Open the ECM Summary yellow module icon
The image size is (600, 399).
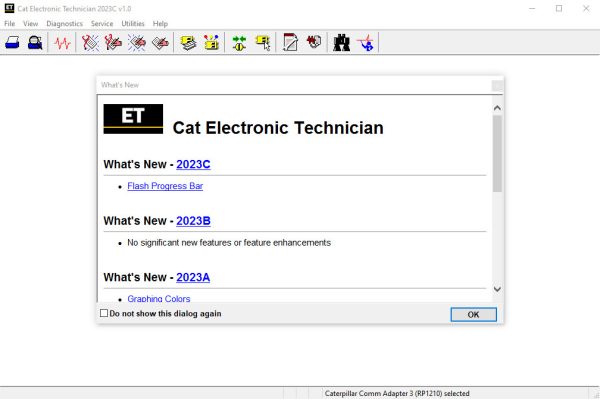(x=188, y=42)
